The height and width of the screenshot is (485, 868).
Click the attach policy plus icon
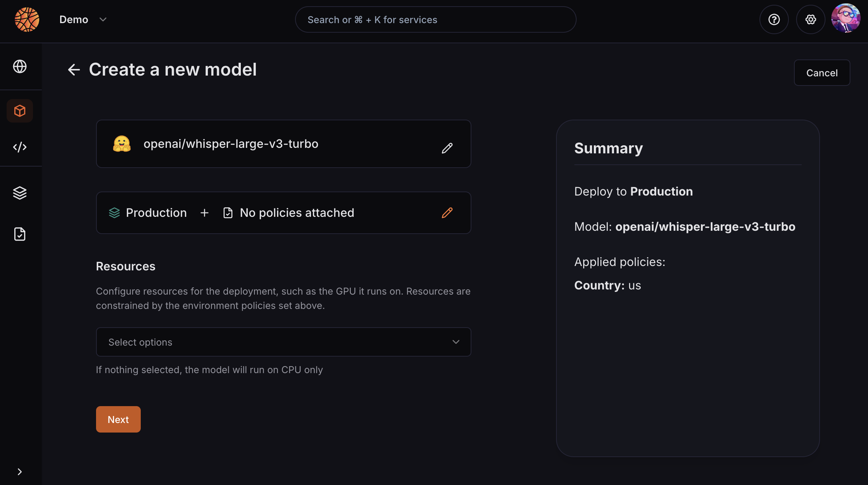click(x=205, y=212)
